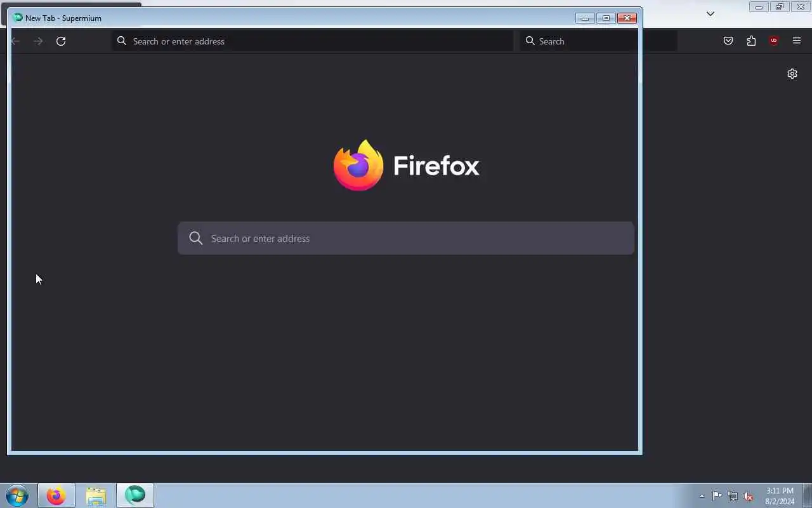Screen dimensions: 812x508
Task: Click the Supermium icon in the window title
Action: [18, 18]
